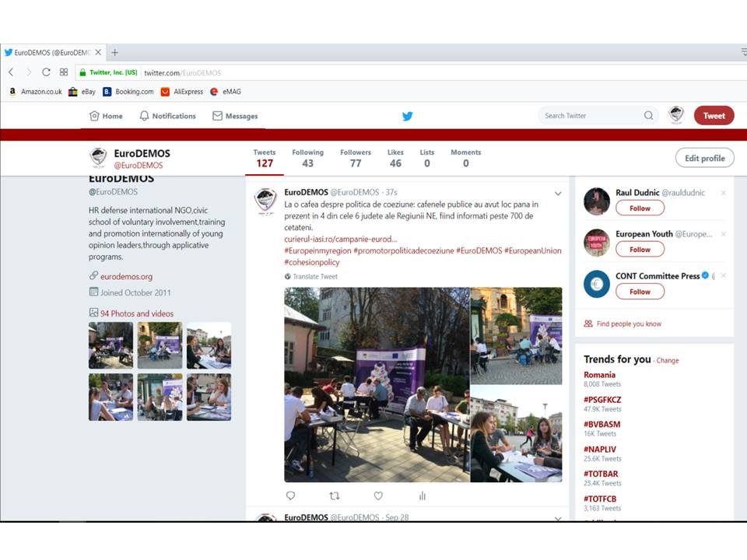Open CONT Committee Press avatar
Screen dimensions: 747x560
(x=597, y=284)
